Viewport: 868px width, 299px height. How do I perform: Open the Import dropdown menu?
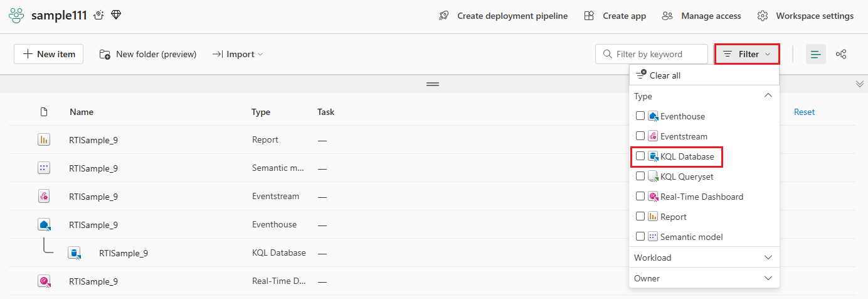pos(238,54)
